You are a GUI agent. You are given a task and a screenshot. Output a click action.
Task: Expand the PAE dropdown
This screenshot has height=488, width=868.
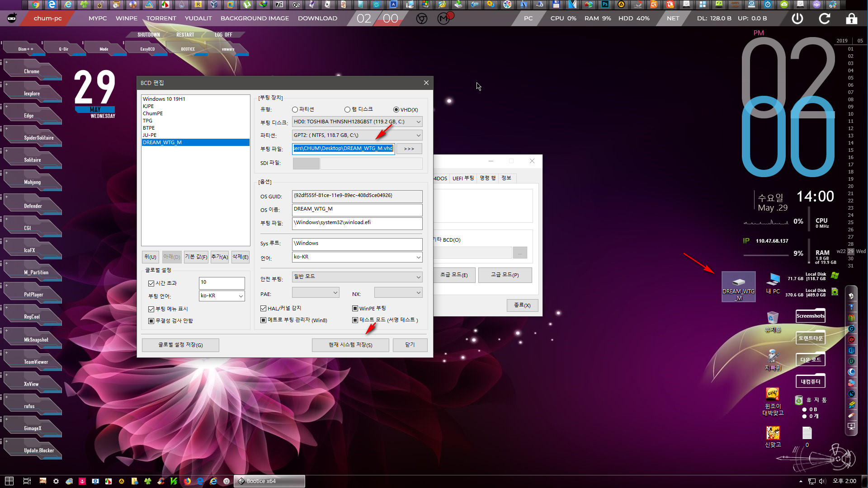(x=316, y=293)
